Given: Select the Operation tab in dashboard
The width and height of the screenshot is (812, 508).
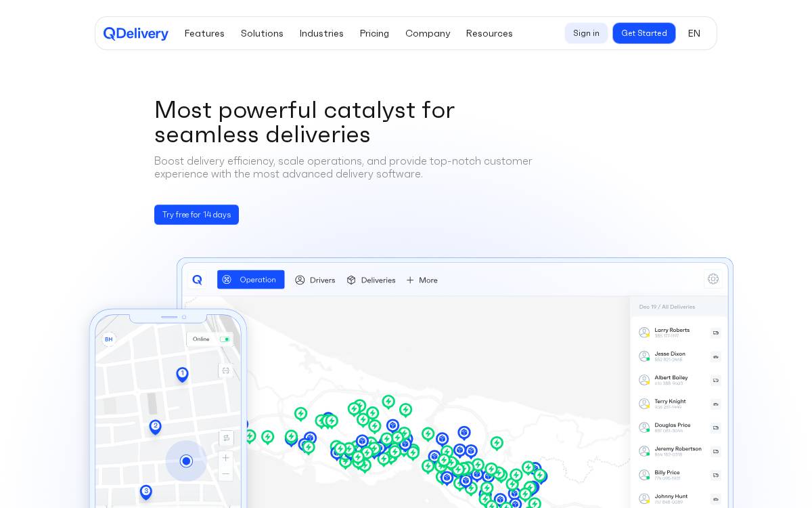Looking at the screenshot, I should click(x=250, y=280).
